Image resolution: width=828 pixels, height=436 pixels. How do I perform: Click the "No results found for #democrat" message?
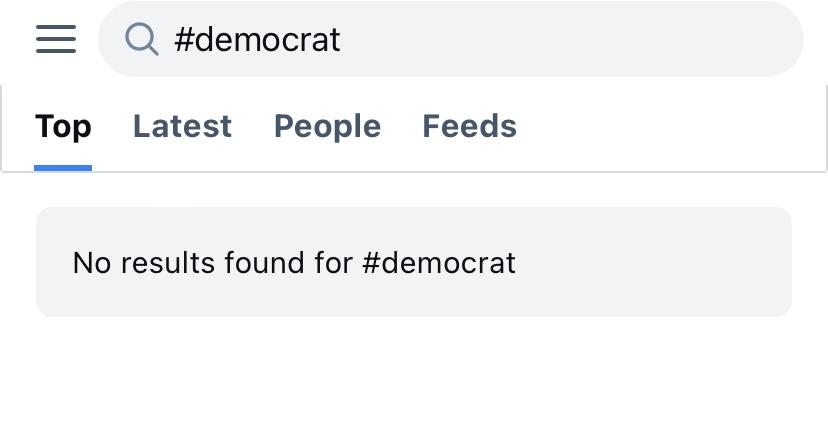(294, 263)
